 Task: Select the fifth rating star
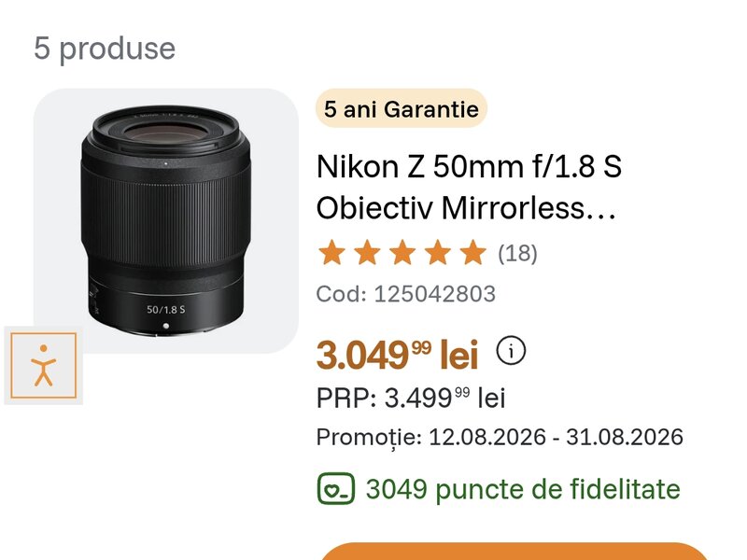pos(473,252)
